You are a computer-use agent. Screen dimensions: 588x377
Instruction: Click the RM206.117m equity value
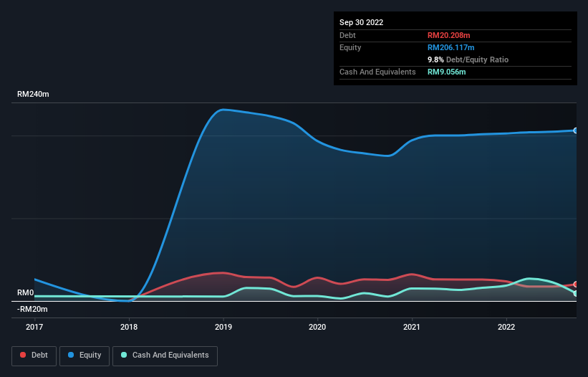(450, 47)
